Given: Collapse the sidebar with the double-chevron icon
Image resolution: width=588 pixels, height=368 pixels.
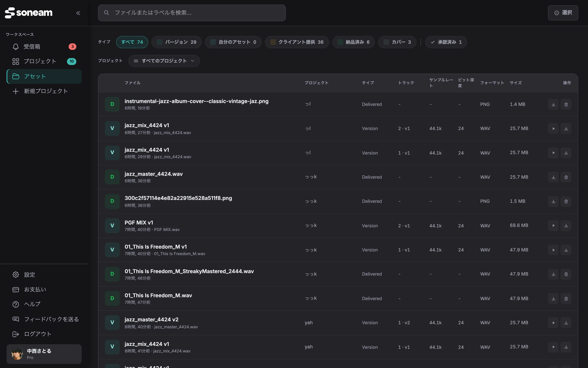Looking at the screenshot, I should click(x=78, y=13).
